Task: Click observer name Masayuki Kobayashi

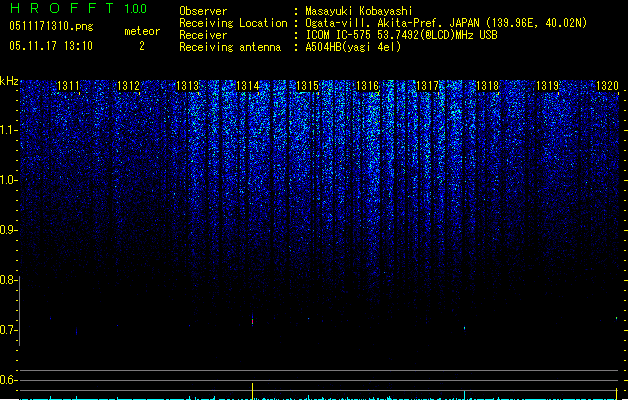Action: pos(359,11)
